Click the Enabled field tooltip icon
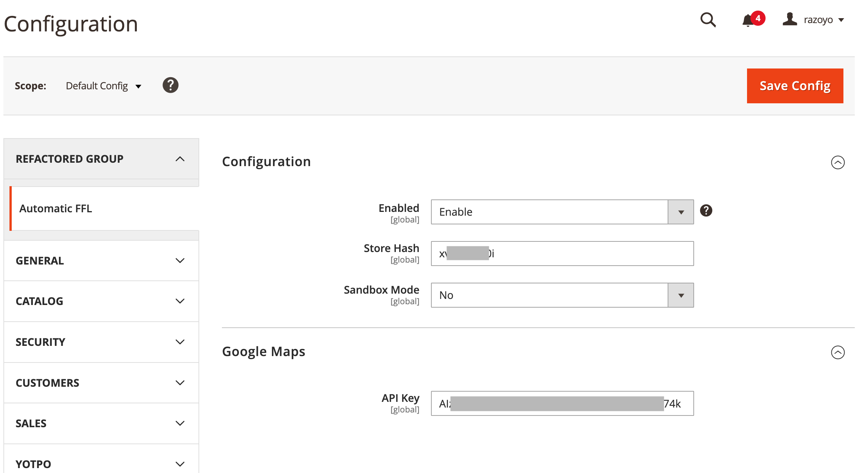 [706, 210]
